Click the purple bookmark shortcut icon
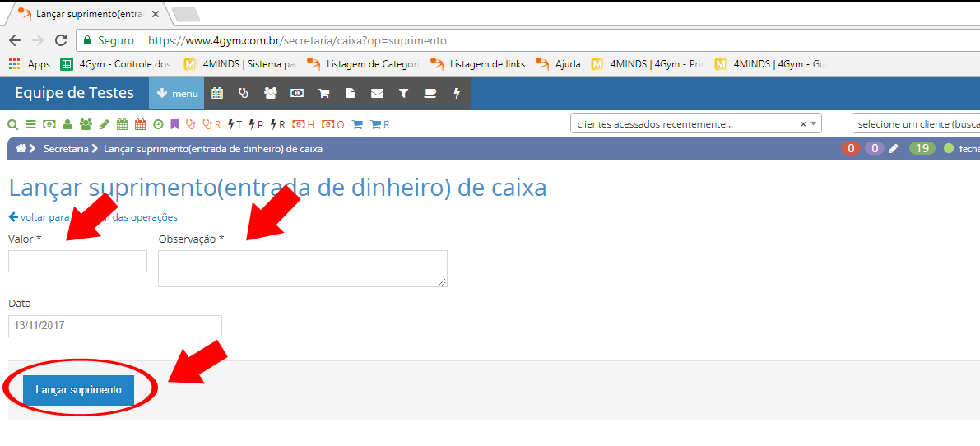The height and width of the screenshot is (446, 980). coord(174,125)
